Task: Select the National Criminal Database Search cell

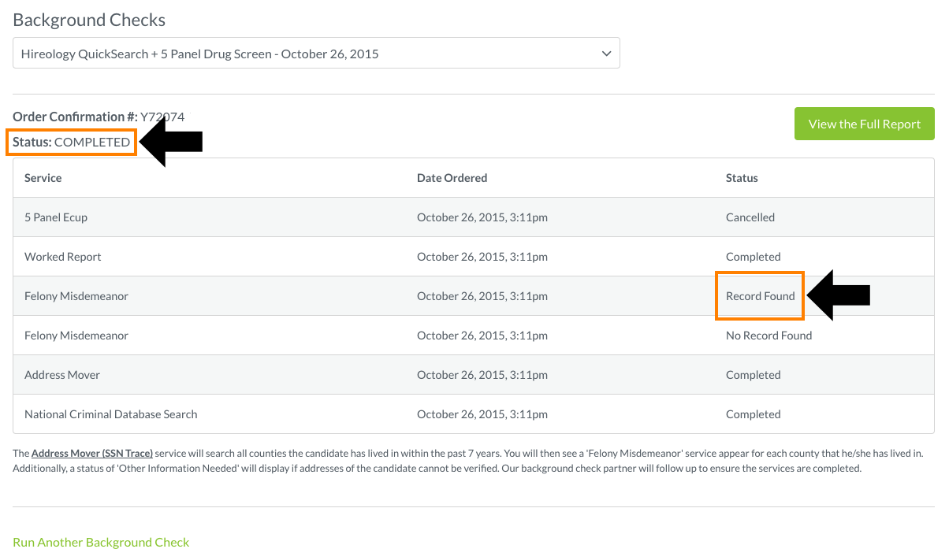Action: (111, 414)
